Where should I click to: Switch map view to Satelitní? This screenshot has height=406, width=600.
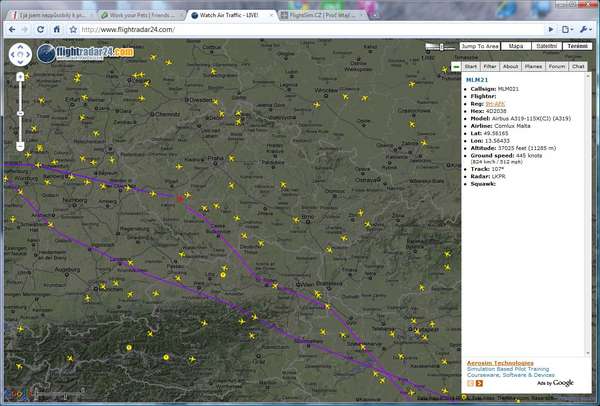(546, 46)
